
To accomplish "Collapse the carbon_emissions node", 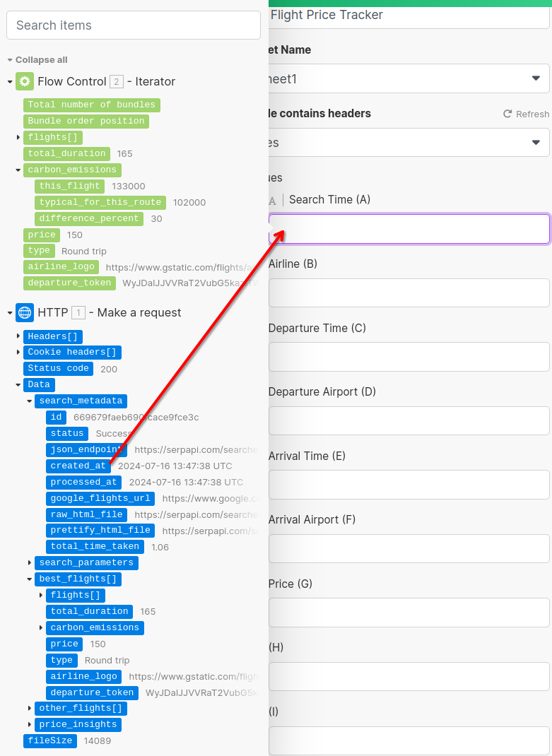I will (x=17, y=170).
